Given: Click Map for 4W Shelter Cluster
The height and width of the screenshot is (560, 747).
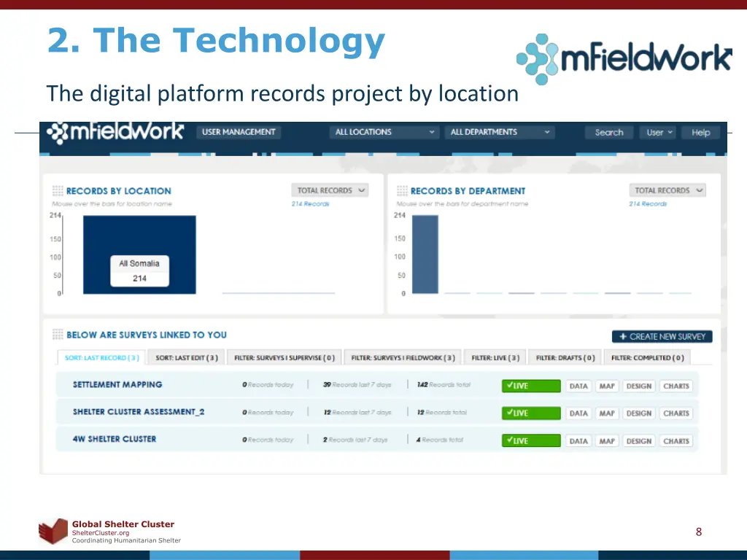Looking at the screenshot, I should click(x=606, y=440).
